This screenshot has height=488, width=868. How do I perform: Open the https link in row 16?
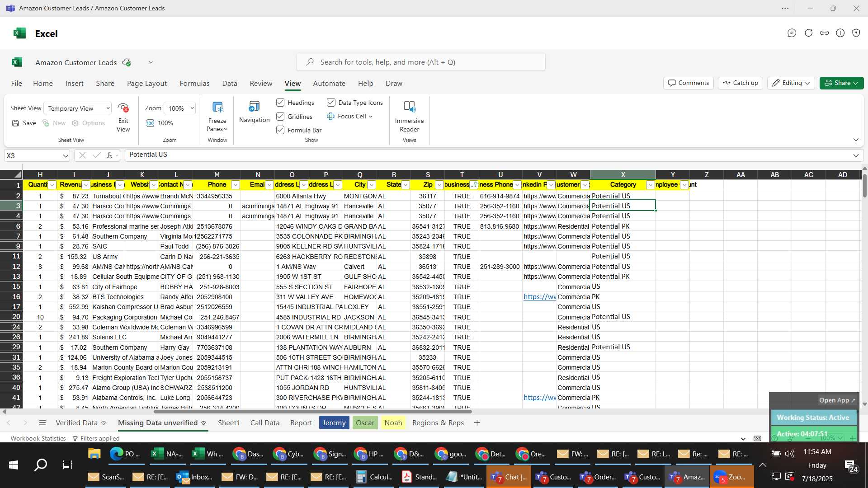(539, 297)
